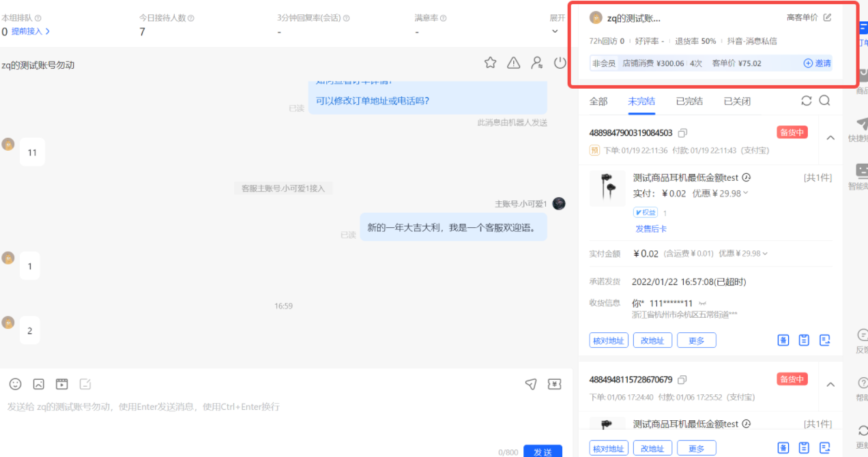868x457 pixels.
Task: Click the warning triangle report icon
Action: [514, 63]
